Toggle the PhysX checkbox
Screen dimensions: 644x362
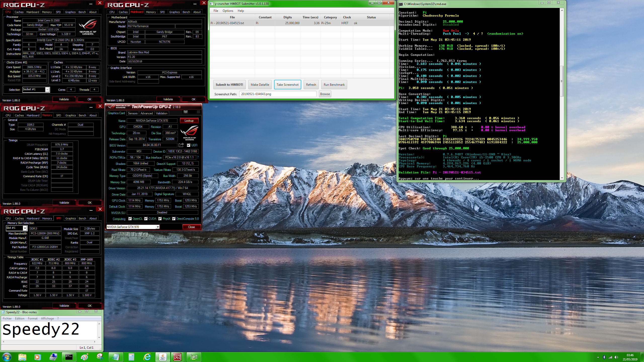point(160,219)
